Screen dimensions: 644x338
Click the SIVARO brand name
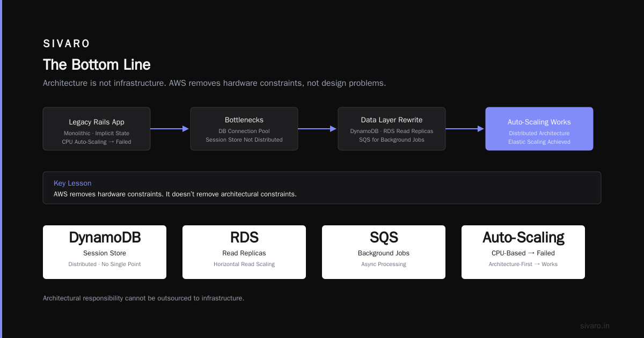click(x=67, y=44)
